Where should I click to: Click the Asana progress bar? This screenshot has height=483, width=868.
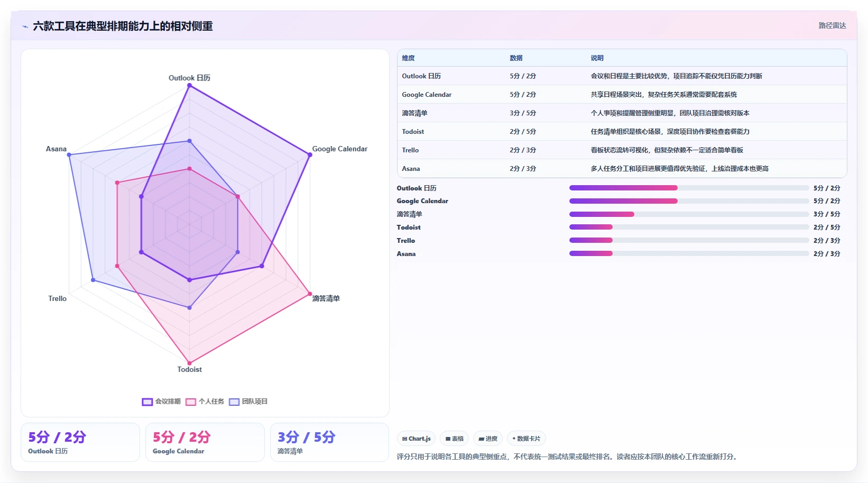(x=689, y=253)
